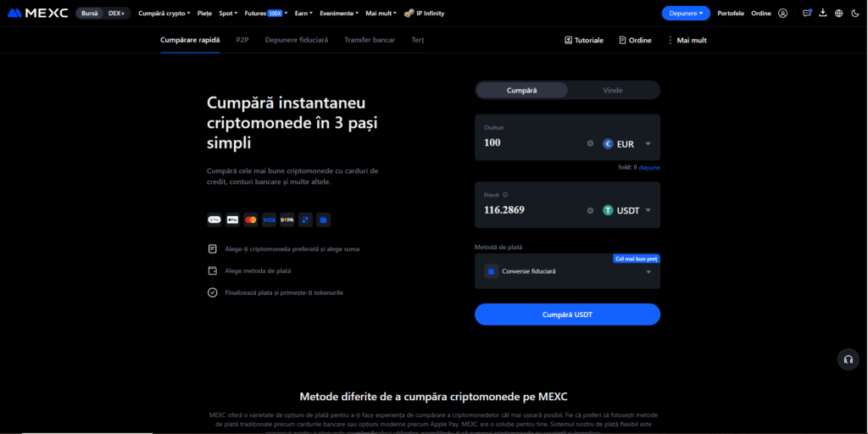Click the blue wallet payment icon

323,220
